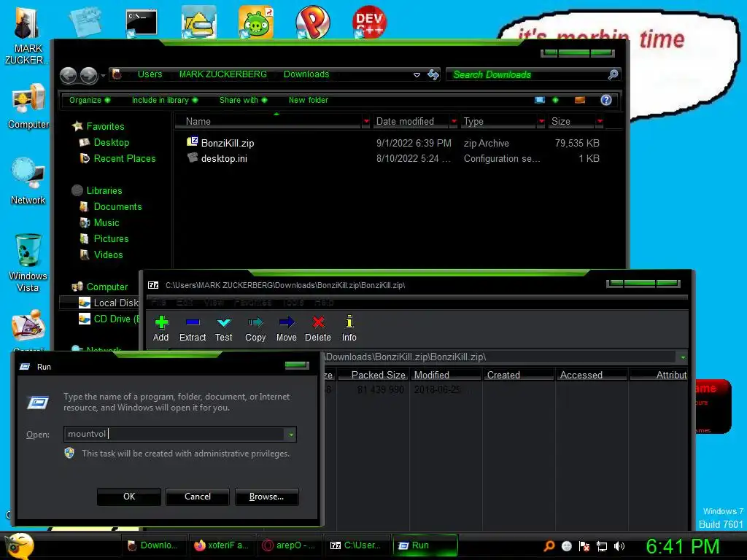747x560 pixels.
Task: Click the Open text field in Run dialog
Action: (x=174, y=435)
